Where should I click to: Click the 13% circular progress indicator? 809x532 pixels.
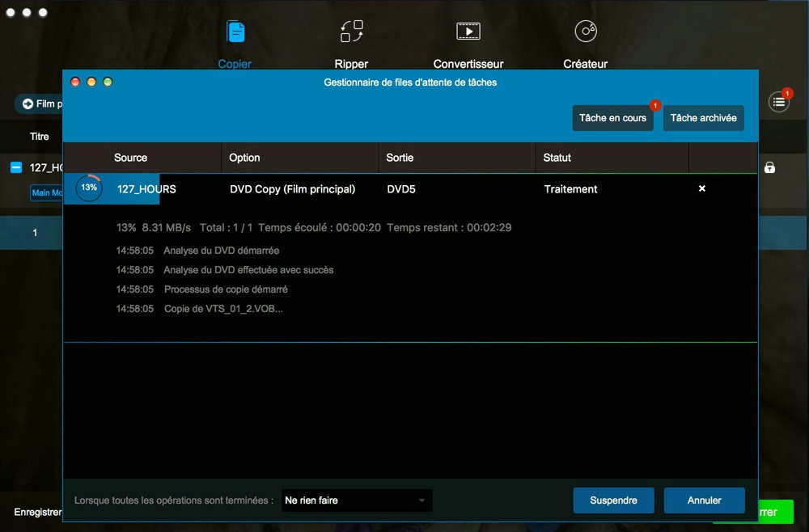coord(89,188)
